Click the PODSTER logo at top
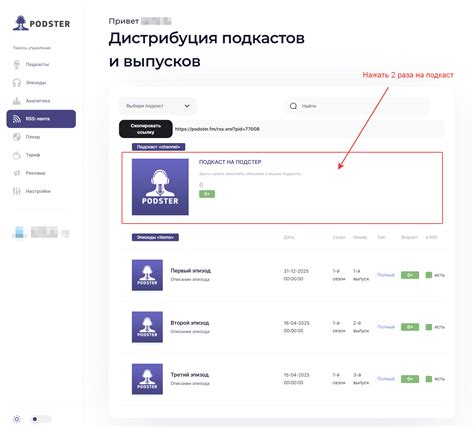 tap(41, 23)
